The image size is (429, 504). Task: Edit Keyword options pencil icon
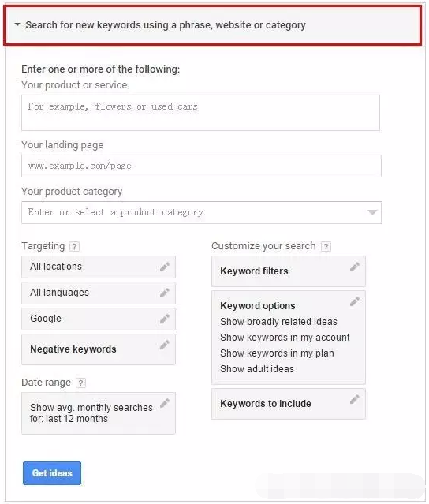pos(354,301)
